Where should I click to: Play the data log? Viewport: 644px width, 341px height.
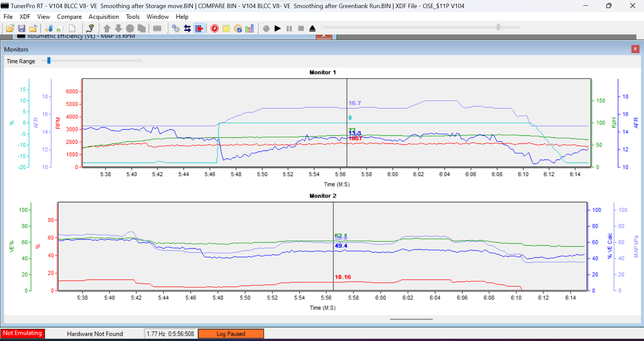pos(277,29)
